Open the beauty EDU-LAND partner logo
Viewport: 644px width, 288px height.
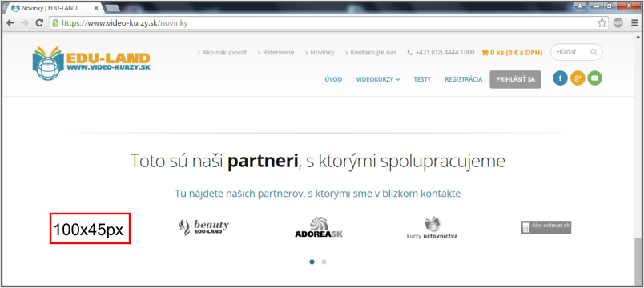[204, 227]
